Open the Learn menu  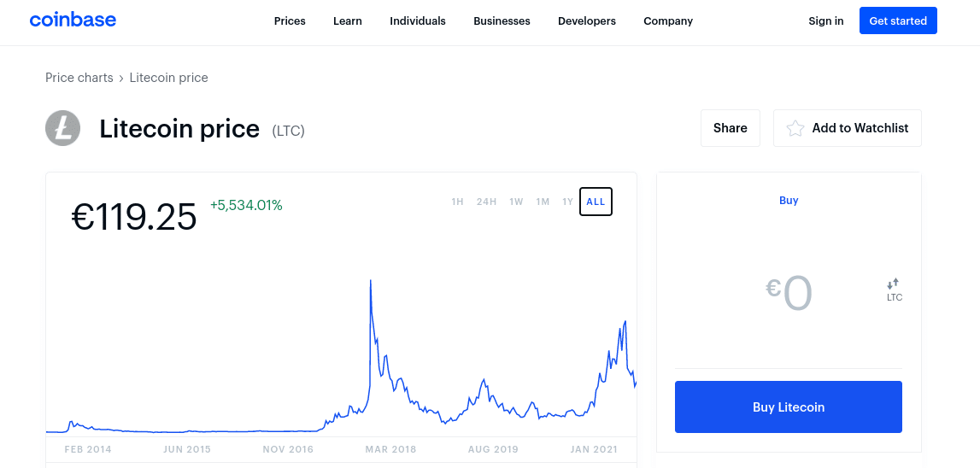pos(348,21)
